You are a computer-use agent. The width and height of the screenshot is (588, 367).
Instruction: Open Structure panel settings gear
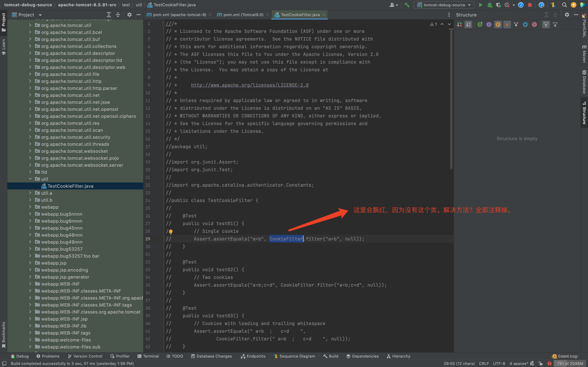click(567, 15)
